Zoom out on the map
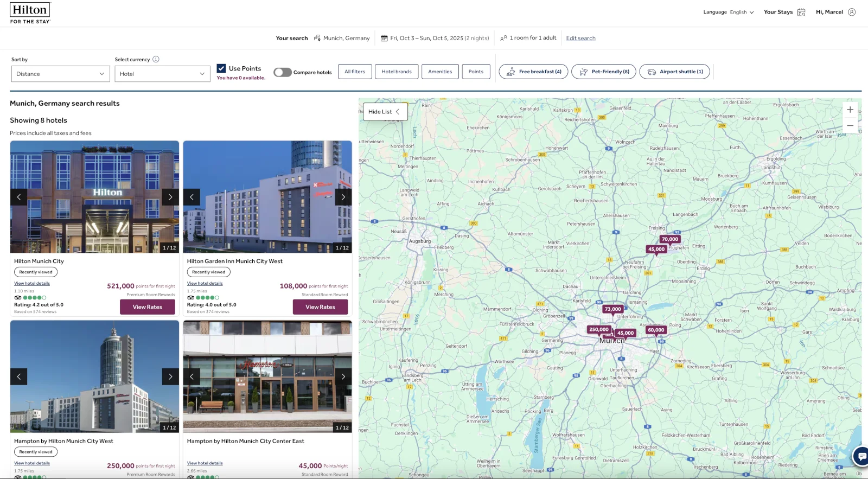The image size is (868, 479). 850,125
